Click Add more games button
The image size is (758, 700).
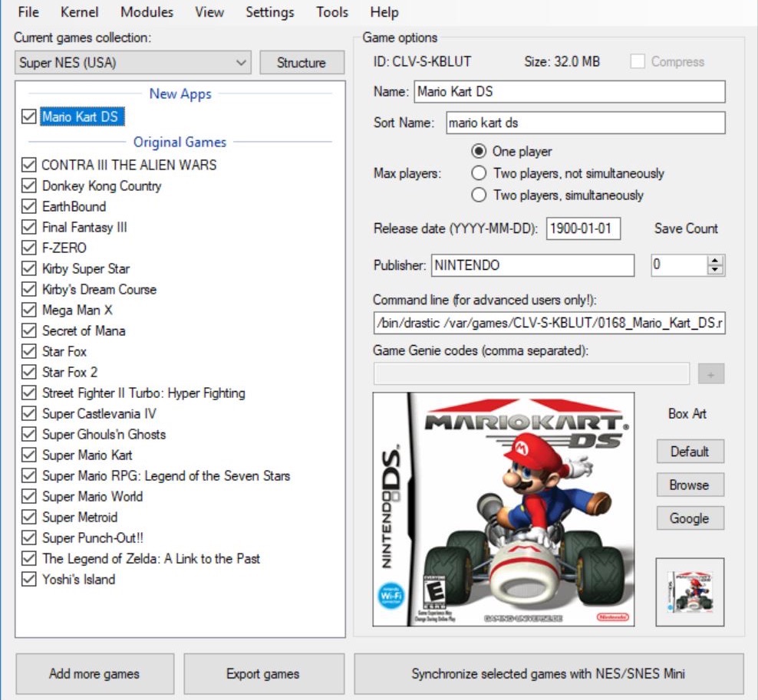pos(95,673)
